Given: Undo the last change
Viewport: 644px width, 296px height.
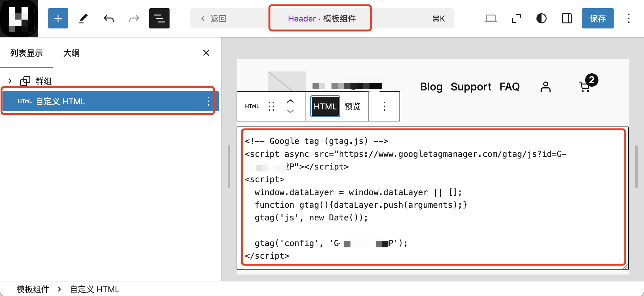Looking at the screenshot, I should tap(109, 18).
